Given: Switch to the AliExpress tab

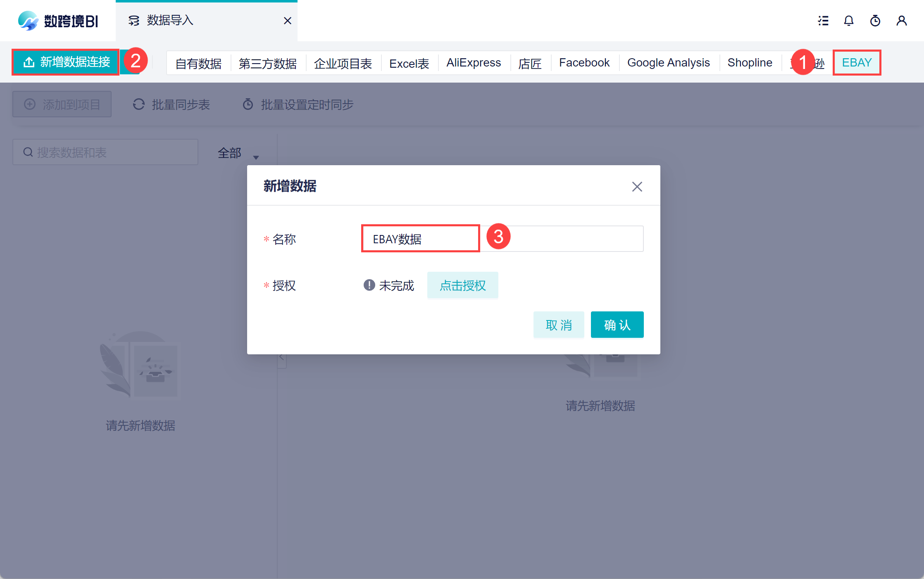Looking at the screenshot, I should pyautogui.click(x=474, y=63).
